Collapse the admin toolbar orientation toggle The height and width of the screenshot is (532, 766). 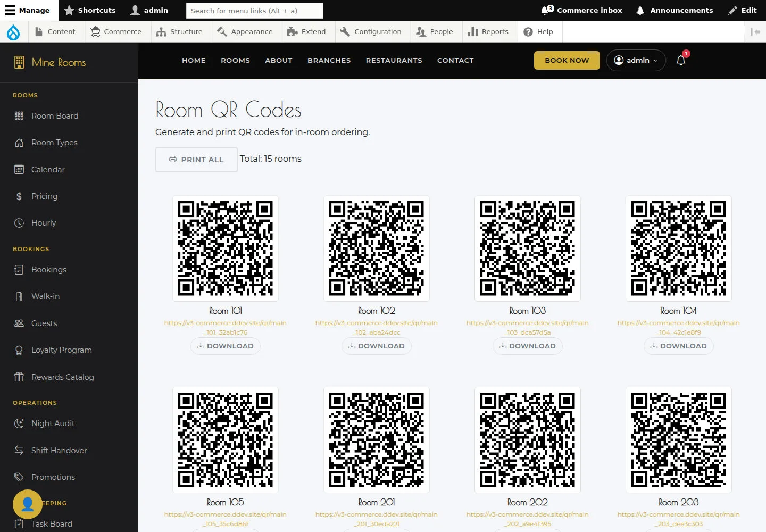coord(755,32)
